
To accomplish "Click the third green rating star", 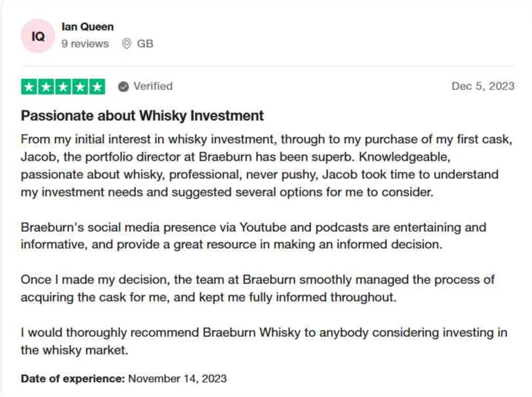I will tap(63, 86).
